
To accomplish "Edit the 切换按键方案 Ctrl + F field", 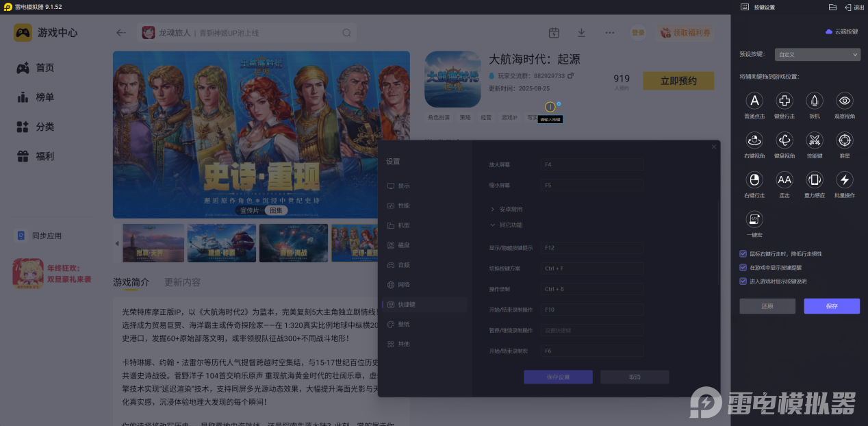I will pos(592,268).
